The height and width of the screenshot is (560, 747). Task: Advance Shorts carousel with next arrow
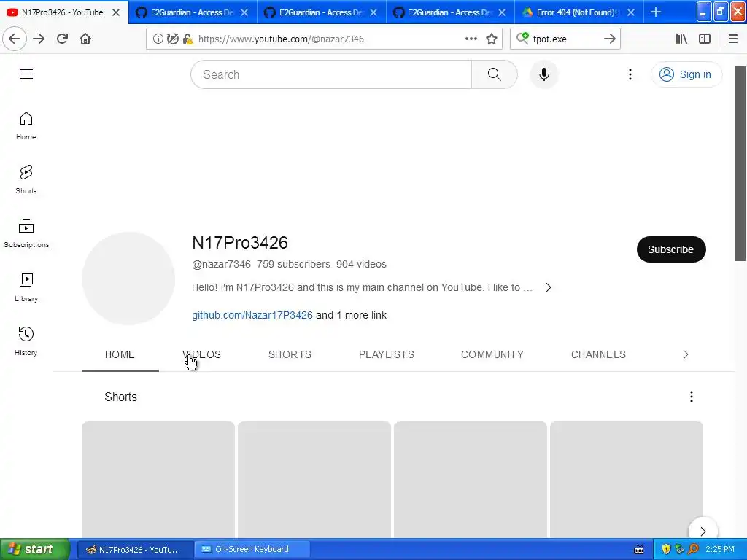(x=703, y=531)
